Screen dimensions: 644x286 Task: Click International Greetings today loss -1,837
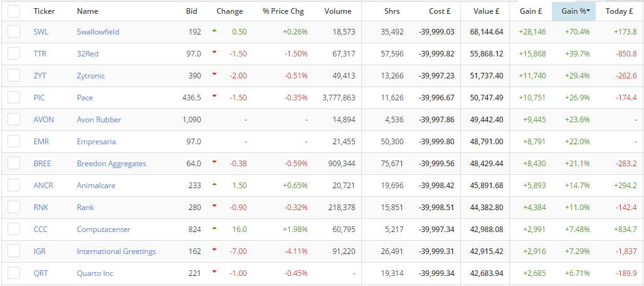tap(626, 252)
